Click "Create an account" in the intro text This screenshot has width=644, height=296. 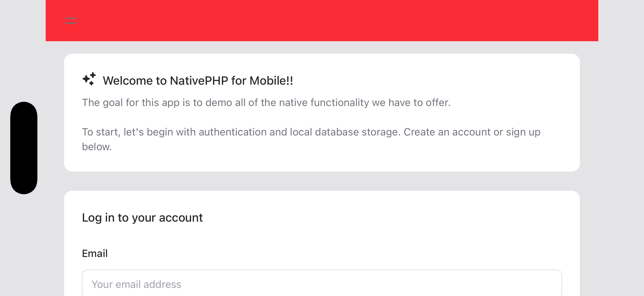(x=447, y=132)
